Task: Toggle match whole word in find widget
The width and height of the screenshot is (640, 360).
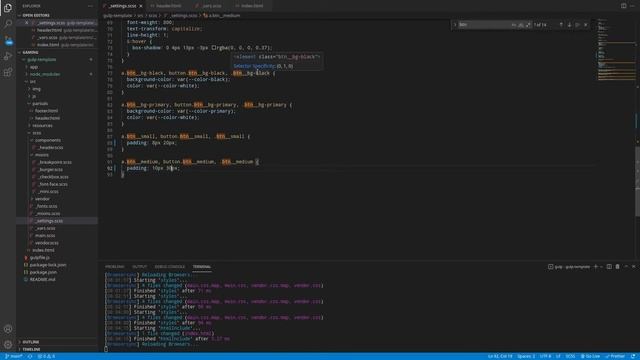Action: 521,24
